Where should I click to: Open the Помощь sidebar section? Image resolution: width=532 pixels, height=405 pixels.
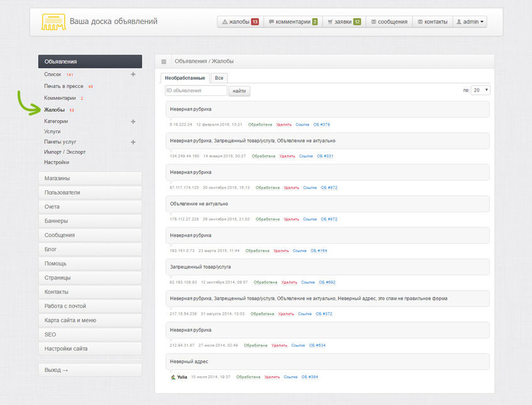(90, 264)
